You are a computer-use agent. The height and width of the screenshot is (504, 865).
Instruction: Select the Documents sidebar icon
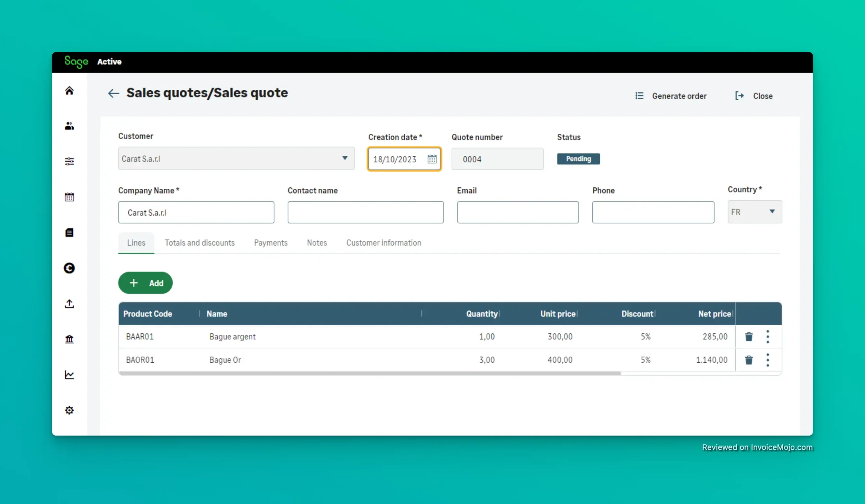tap(69, 233)
